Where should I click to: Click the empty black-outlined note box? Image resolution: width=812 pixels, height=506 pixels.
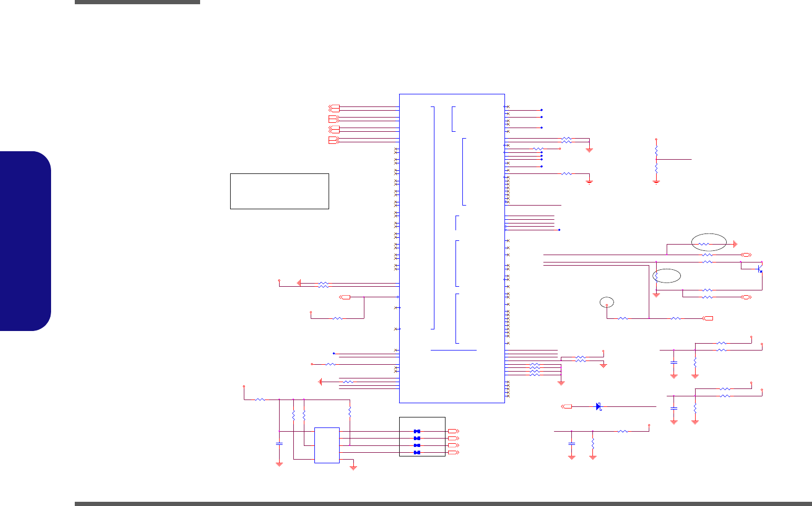(280, 191)
